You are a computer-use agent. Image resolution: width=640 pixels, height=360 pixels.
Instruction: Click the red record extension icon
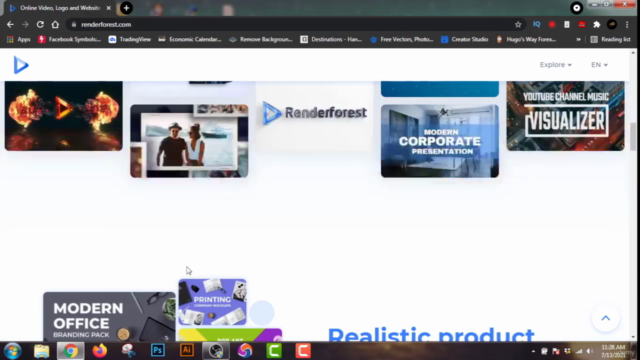(x=552, y=24)
